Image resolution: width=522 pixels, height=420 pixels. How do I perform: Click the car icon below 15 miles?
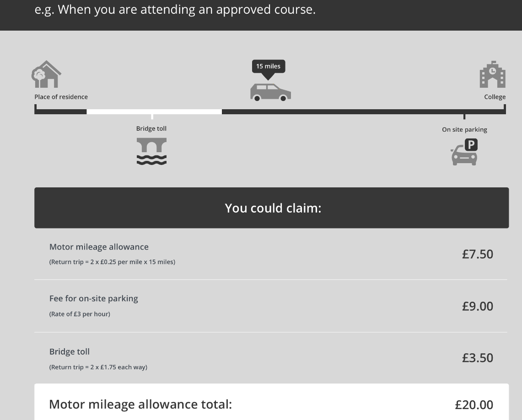[270, 92]
